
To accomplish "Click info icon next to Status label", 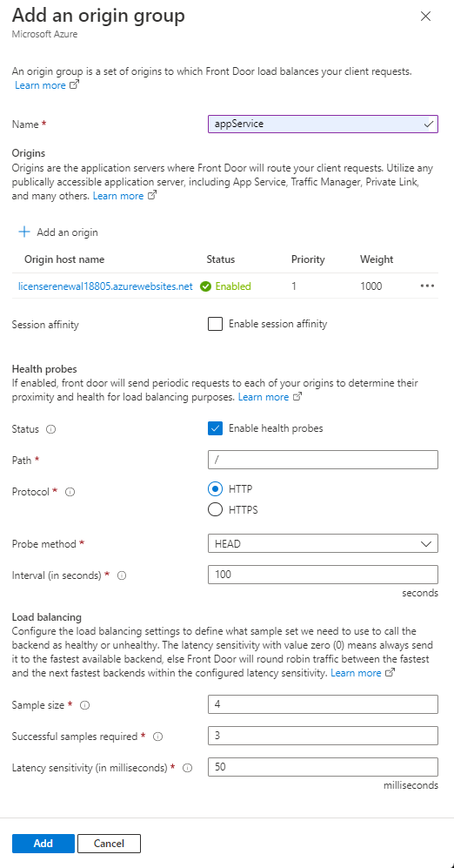I will click(50, 429).
